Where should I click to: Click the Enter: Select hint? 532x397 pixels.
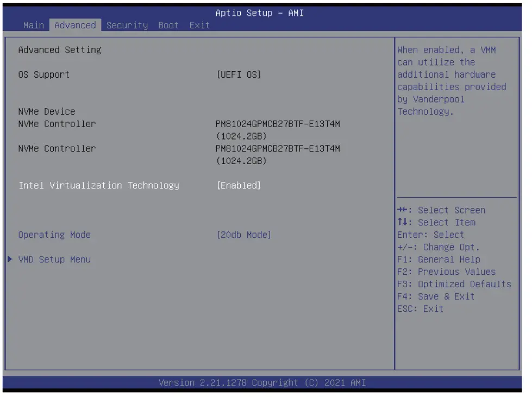click(430, 235)
